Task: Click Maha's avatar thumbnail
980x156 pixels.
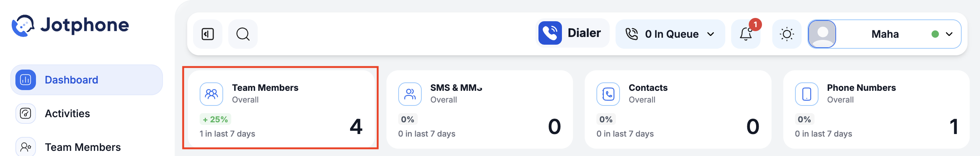Action: pyautogui.click(x=822, y=34)
